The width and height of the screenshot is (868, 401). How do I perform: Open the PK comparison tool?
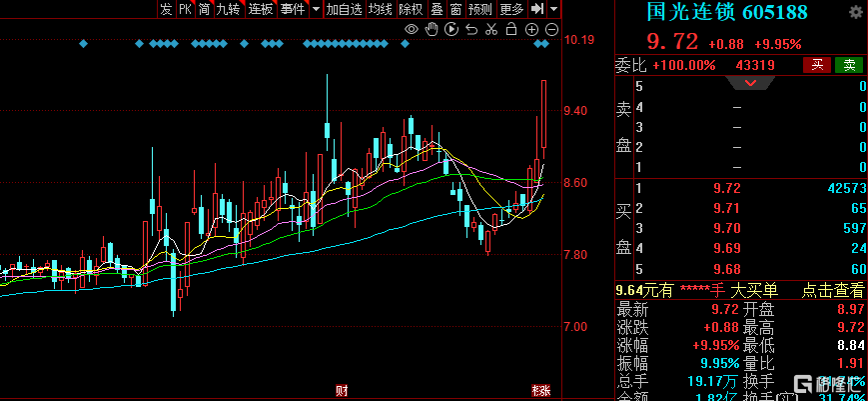click(185, 9)
